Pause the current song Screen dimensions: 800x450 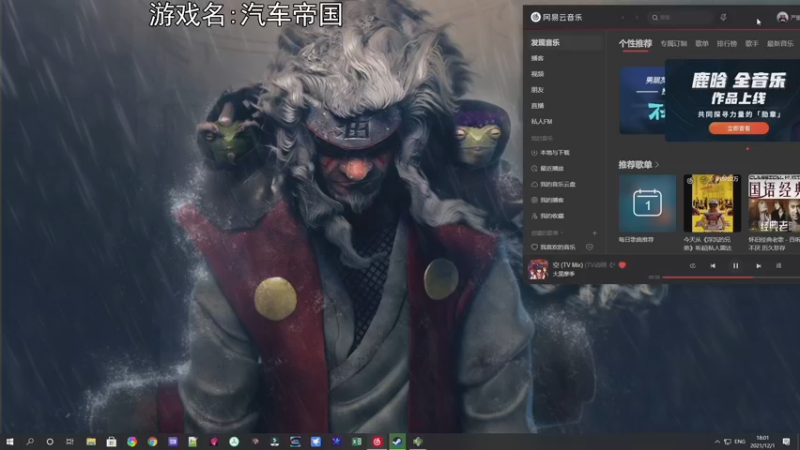click(735, 266)
